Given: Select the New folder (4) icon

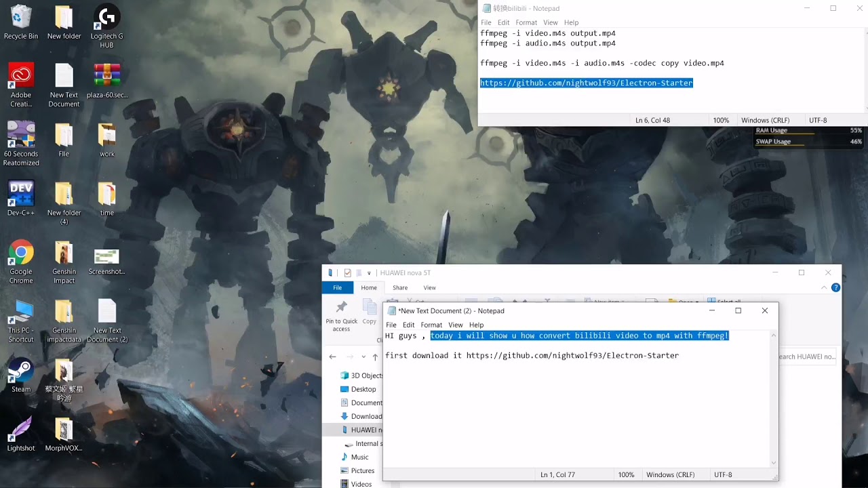Looking at the screenshot, I should tap(64, 203).
